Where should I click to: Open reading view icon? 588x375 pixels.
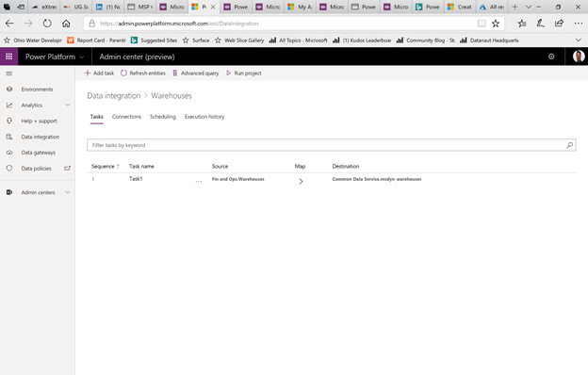click(x=482, y=24)
